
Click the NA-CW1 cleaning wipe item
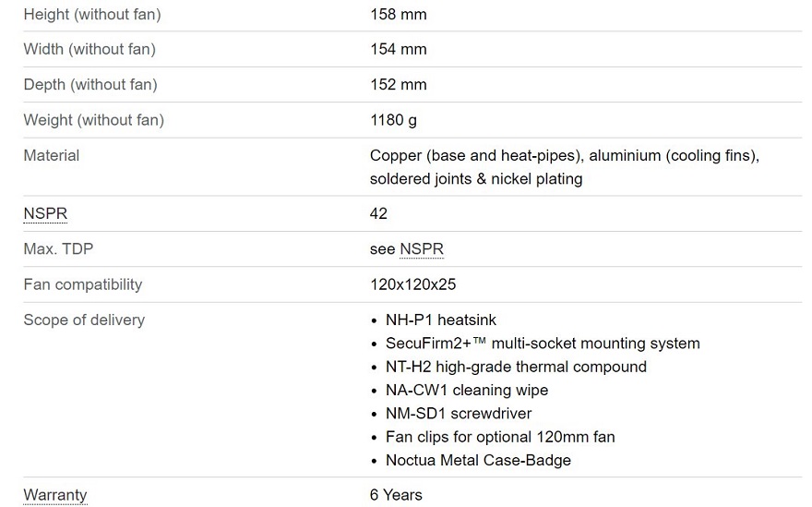click(467, 391)
